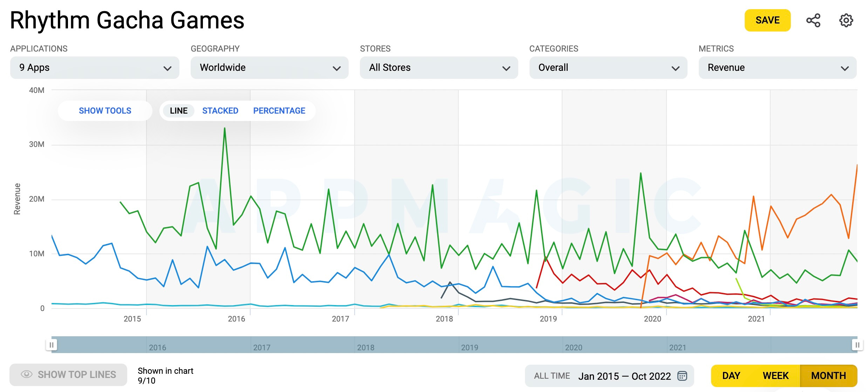
Task: Click Show Tools button
Action: [x=105, y=111]
